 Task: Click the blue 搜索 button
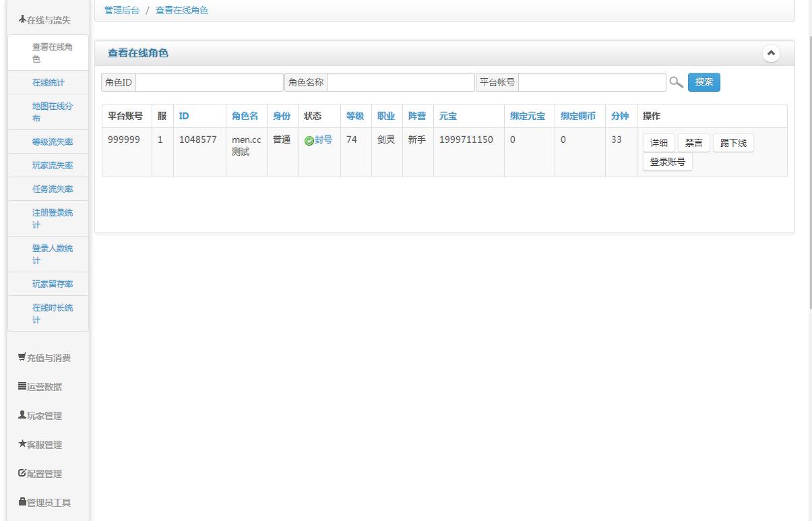(704, 82)
